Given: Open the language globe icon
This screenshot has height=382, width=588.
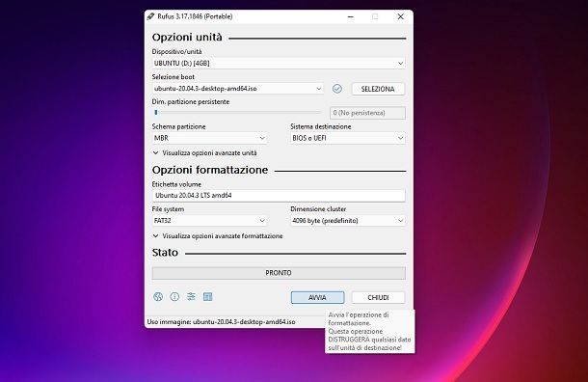Looking at the screenshot, I should point(158,297).
